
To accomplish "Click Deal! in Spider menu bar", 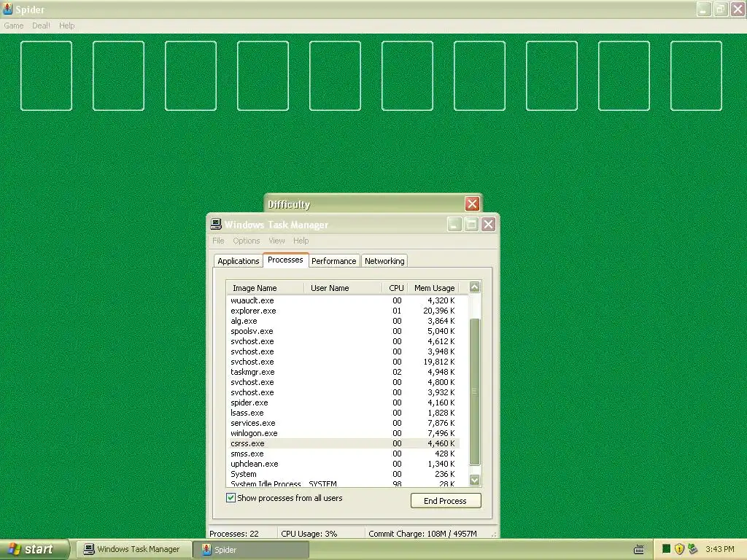I will [x=41, y=26].
